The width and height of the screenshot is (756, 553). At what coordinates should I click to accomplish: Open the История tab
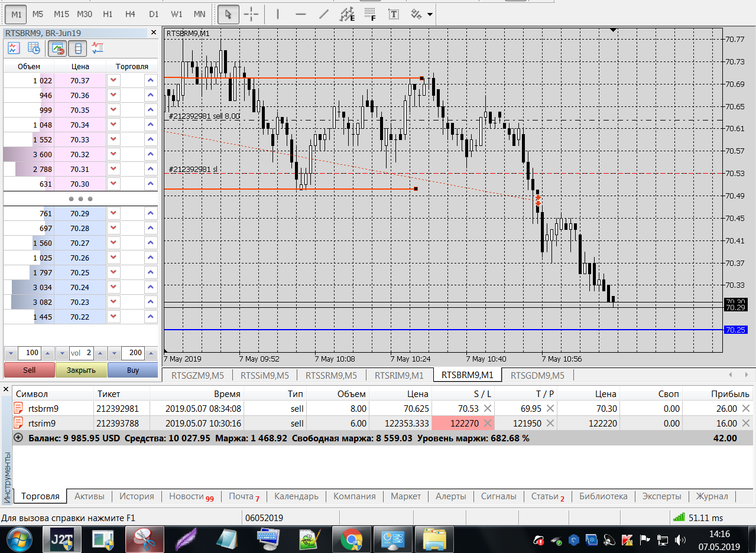click(x=137, y=496)
